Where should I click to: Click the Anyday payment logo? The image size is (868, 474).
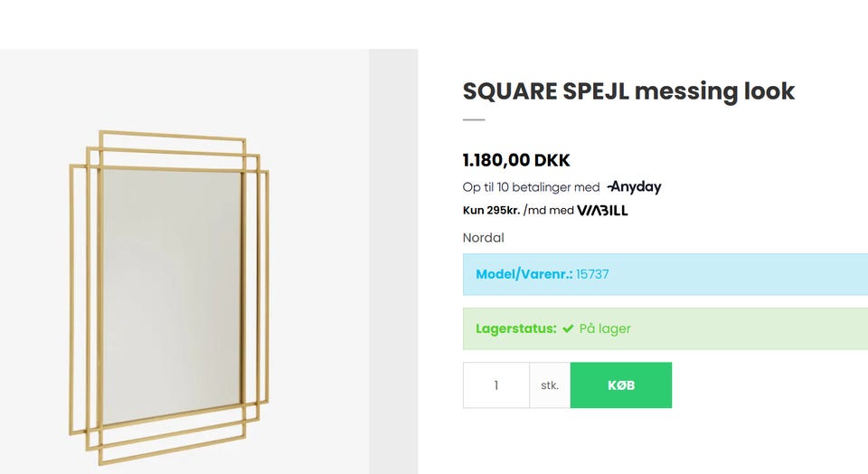click(634, 187)
